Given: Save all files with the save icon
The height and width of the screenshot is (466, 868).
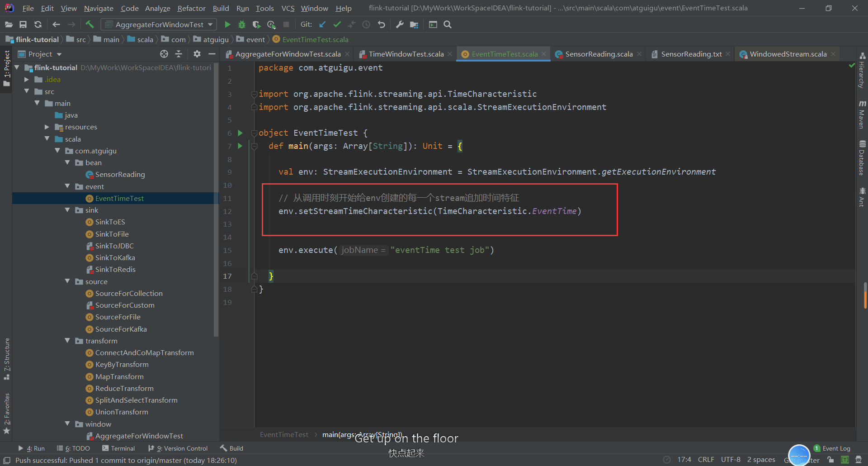Looking at the screenshot, I should click(x=23, y=24).
